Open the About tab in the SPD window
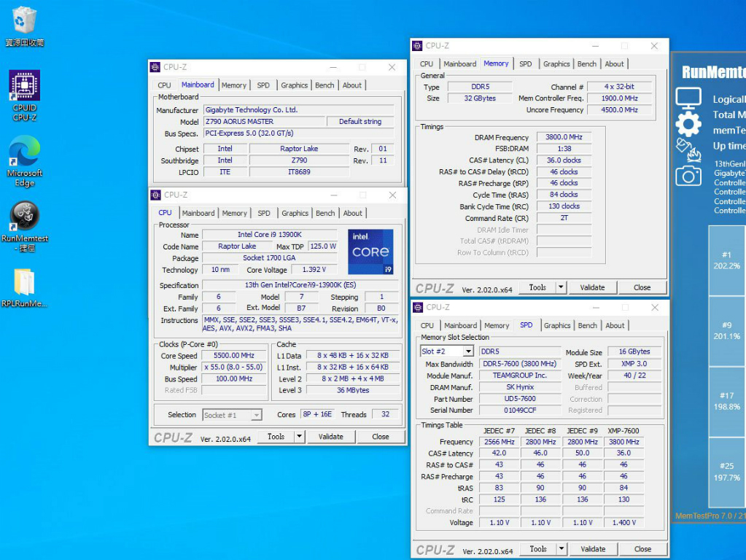Screen dimensions: 746x560 tap(615, 326)
